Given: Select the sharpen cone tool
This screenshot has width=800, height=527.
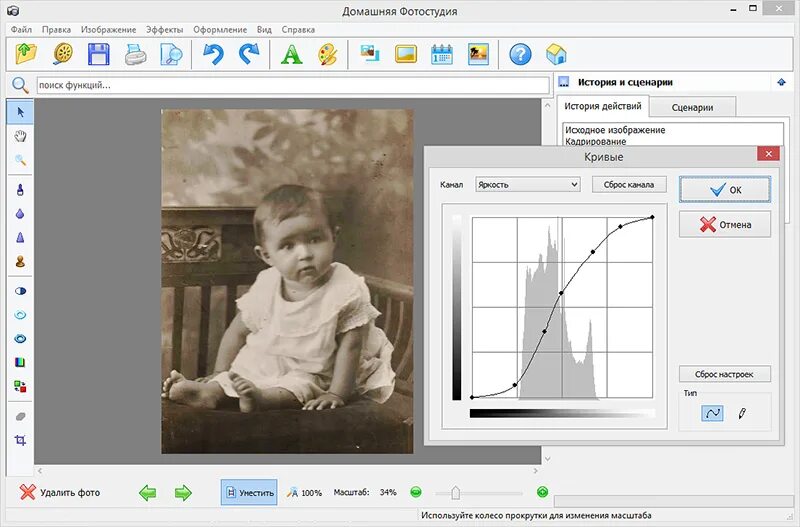Looking at the screenshot, I should pyautogui.click(x=20, y=238).
